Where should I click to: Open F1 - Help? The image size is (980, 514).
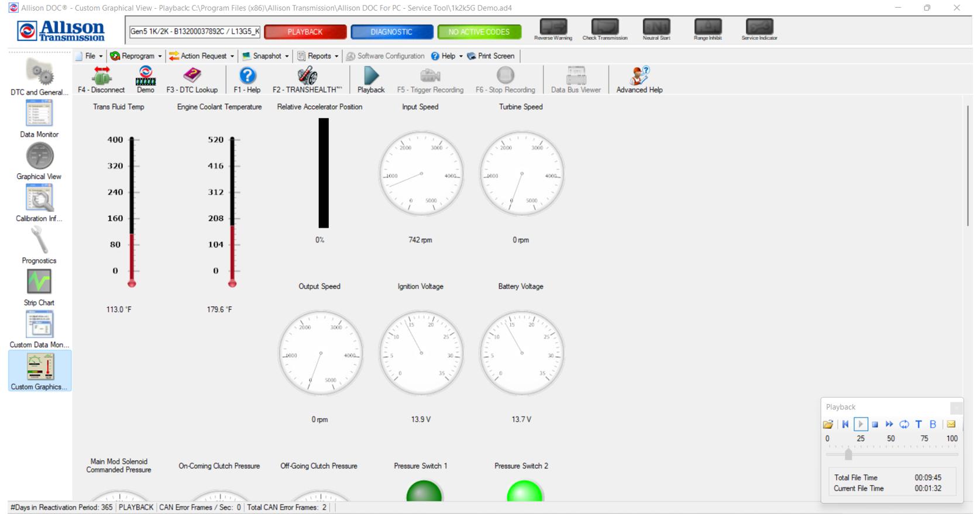click(247, 80)
